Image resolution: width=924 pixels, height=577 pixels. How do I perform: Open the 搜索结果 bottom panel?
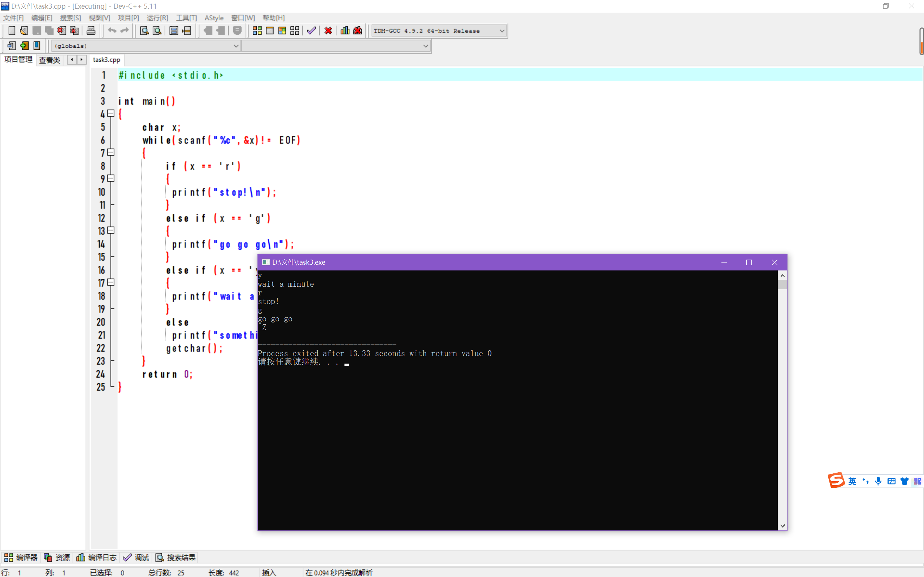[x=176, y=558]
